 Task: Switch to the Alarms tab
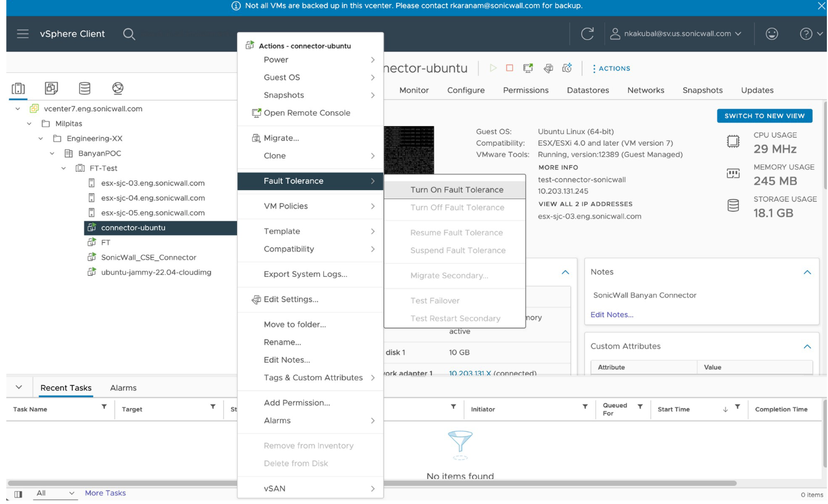(123, 388)
